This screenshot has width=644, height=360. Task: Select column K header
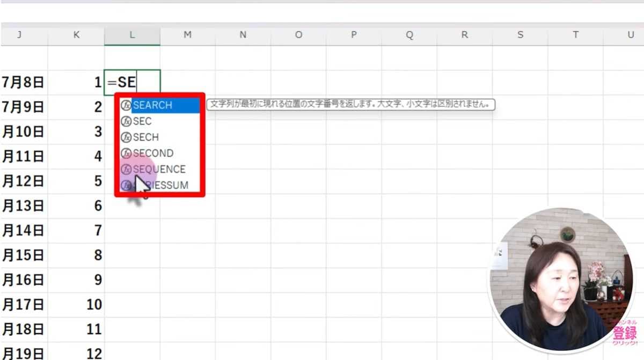tap(76, 35)
